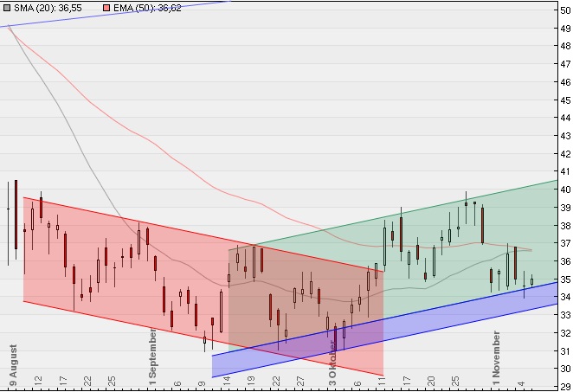Click the 40 price axis label
This screenshot has width=573, height=392.
pyautogui.click(x=565, y=190)
